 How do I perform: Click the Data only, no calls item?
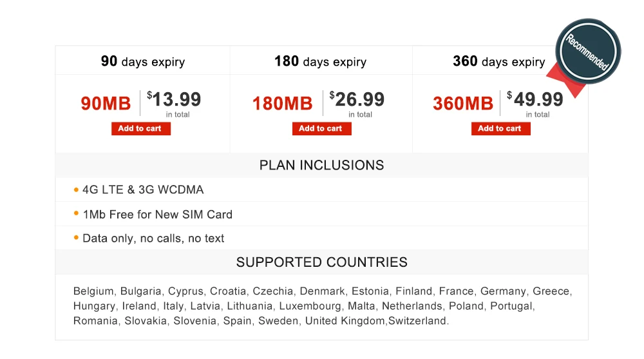coord(153,238)
